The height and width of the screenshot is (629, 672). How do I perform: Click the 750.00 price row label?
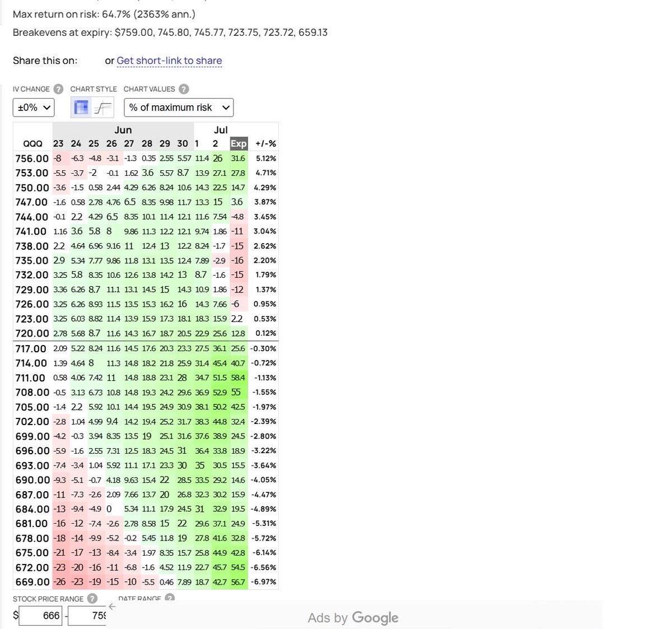[x=32, y=188]
